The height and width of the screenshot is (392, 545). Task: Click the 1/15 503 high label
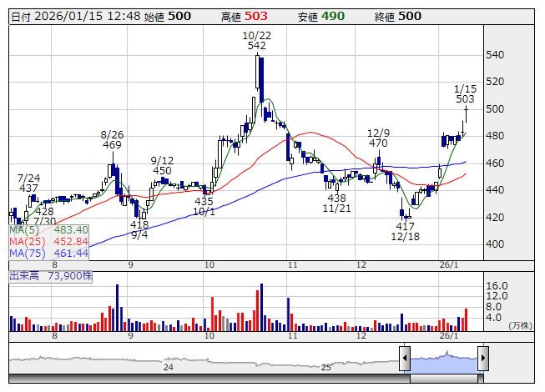tap(465, 93)
